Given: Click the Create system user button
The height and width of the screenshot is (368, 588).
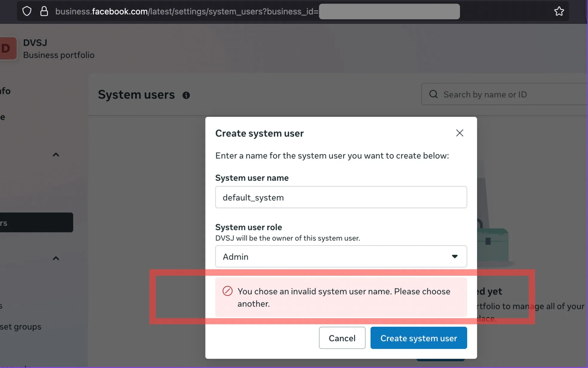Looking at the screenshot, I should (x=418, y=338).
